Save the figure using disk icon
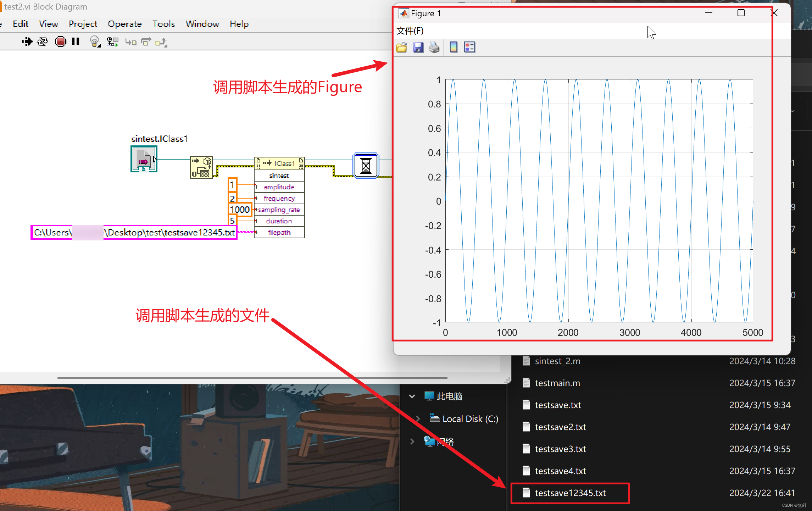 tap(418, 47)
